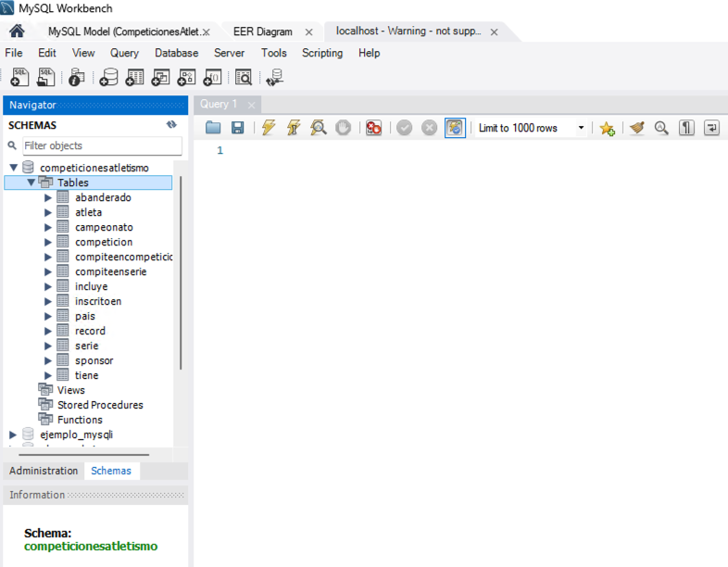Run EXPLAIN on current statement
The height and width of the screenshot is (567, 728).
click(x=319, y=127)
